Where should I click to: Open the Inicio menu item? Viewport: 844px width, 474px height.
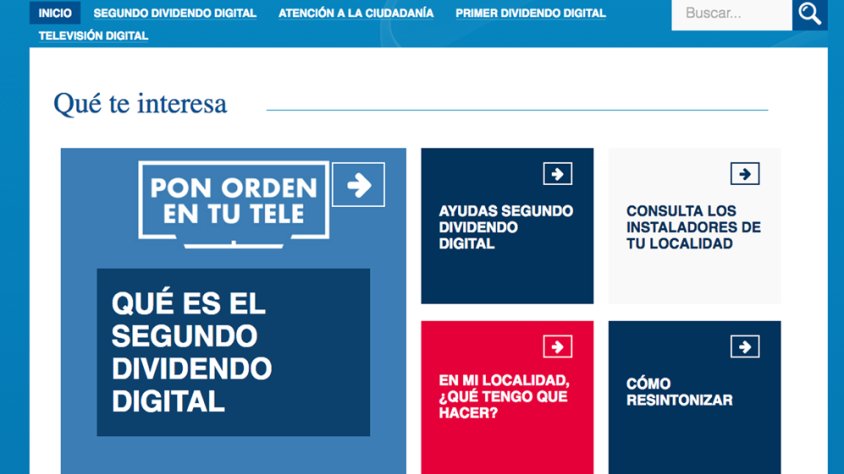point(55,13)
